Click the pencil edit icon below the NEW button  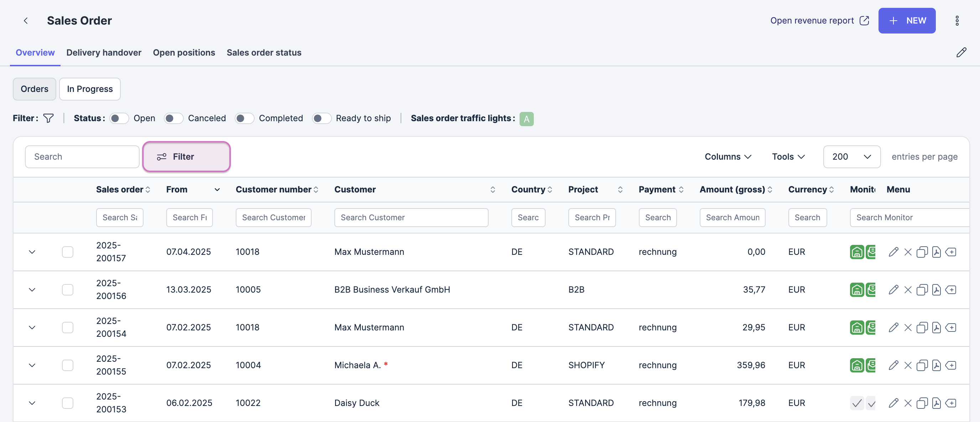point(961,52)
